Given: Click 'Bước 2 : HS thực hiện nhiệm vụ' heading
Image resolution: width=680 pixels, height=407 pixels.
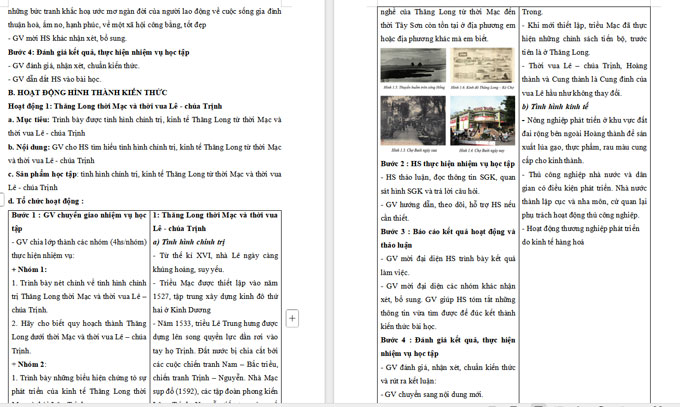Looking at the screenshot, I should [447, 163].
